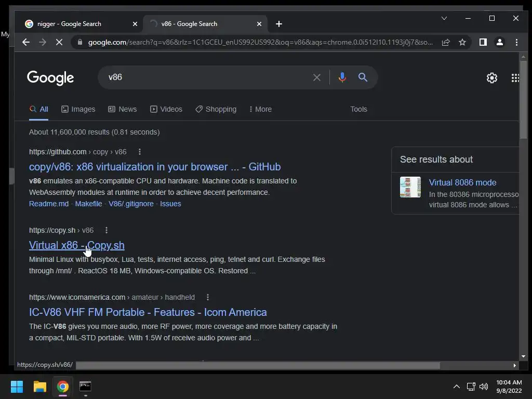The height and width of the screenshot is (399, 532).
Task: Clear the Google search box
Action: point(316,77)
